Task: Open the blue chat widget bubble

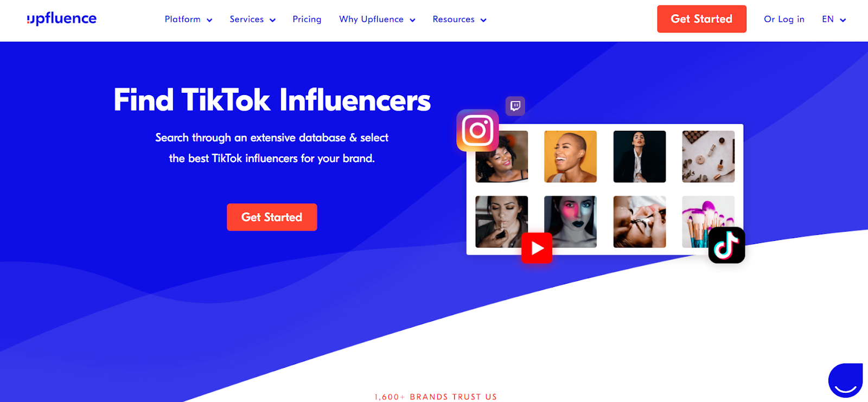Action: (845, 380)
